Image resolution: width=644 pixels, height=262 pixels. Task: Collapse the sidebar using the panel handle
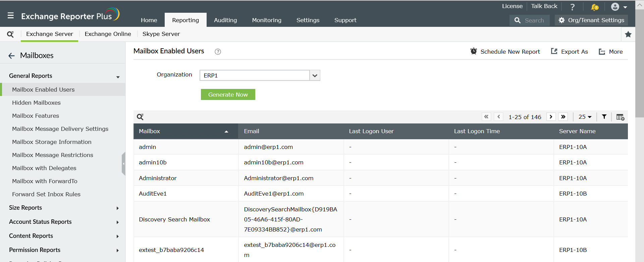(123, 164)
